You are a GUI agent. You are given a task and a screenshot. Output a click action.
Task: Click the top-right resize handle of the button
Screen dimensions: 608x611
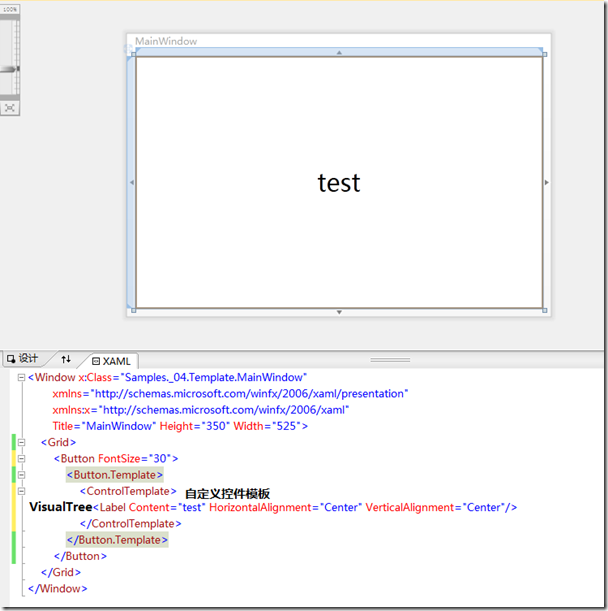544,55
